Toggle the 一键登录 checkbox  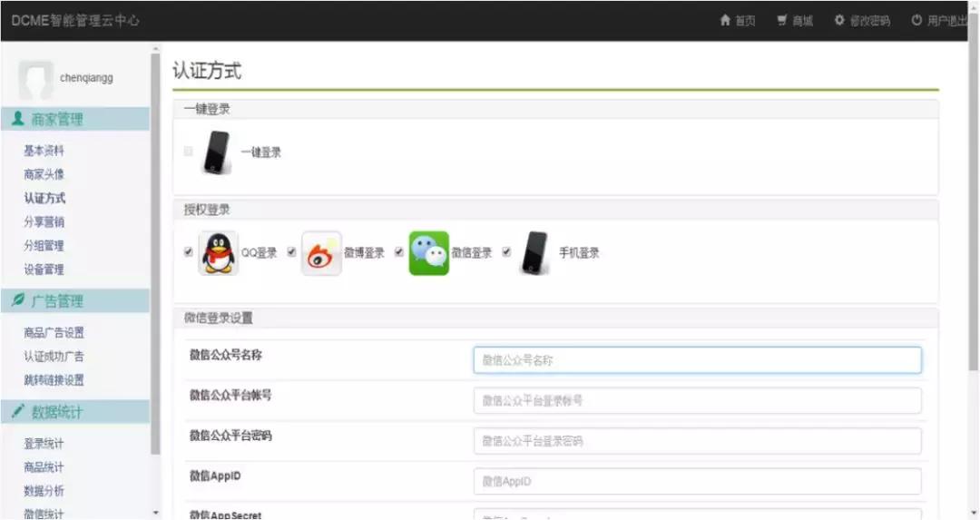(x=188, y=152)
